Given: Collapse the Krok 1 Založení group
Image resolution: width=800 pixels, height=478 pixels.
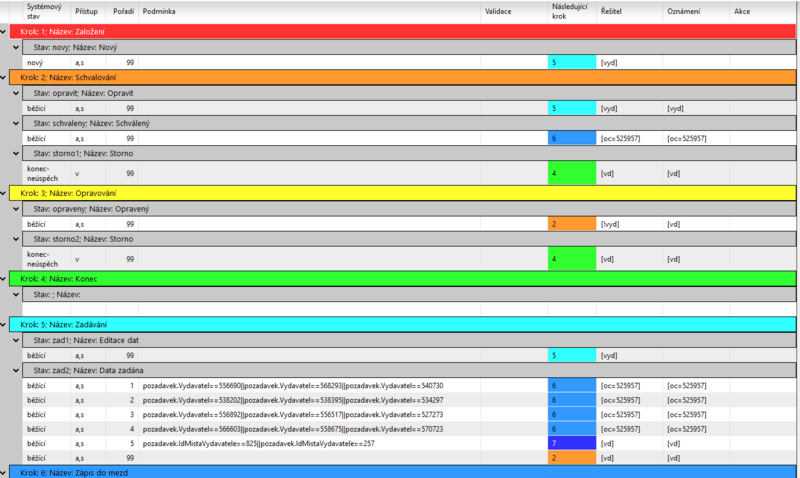Looking at the screenshot, I should click(x=3, y=32).
